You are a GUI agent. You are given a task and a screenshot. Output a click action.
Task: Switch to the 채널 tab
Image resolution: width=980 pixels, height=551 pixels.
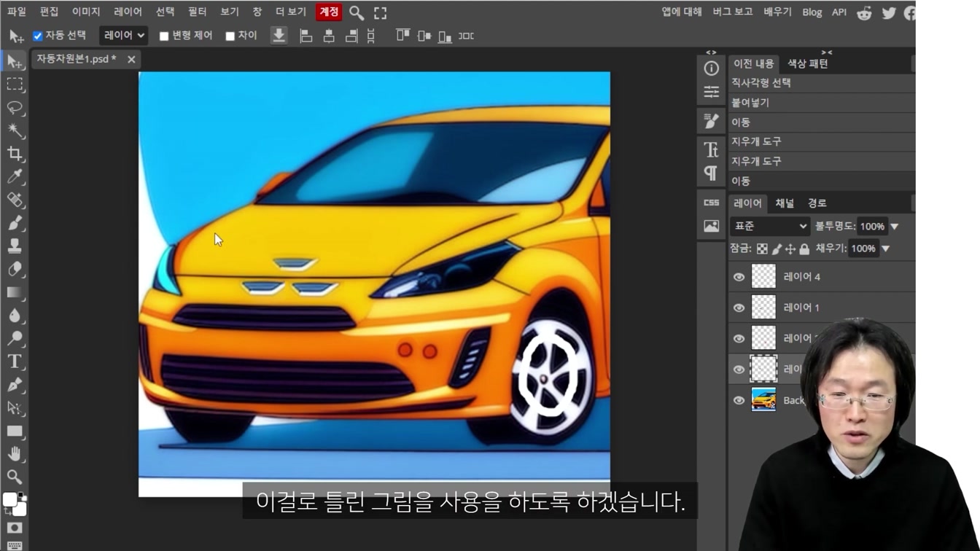click(785, 203)
